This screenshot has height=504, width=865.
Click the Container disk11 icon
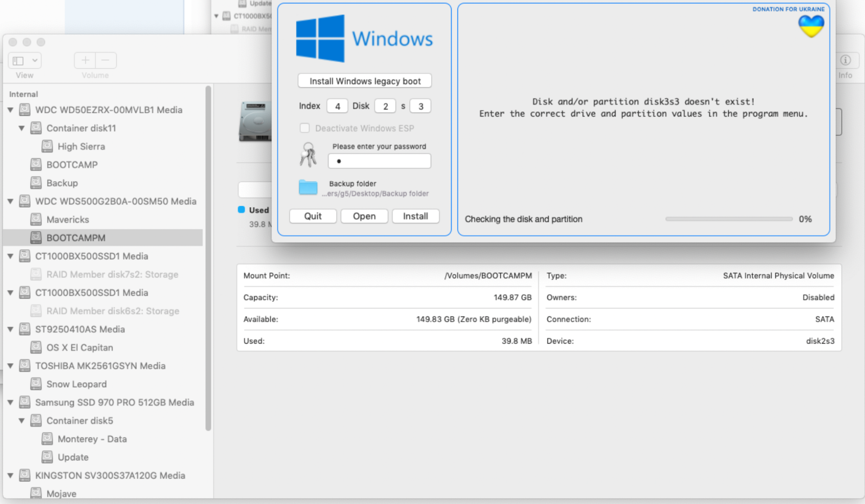click(36, 128)
